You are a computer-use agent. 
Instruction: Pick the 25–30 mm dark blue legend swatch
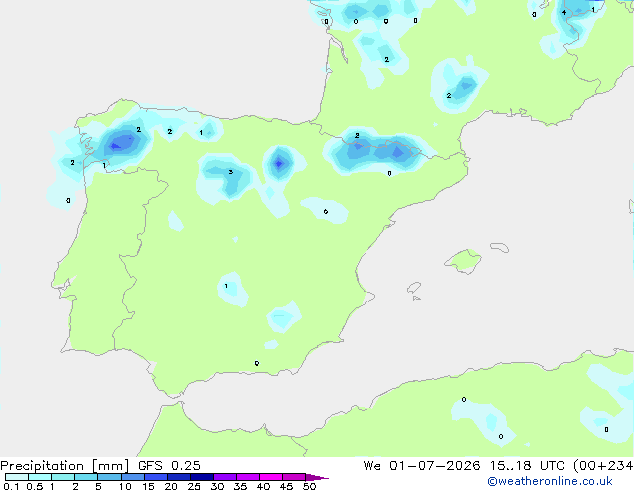(201, 477)
